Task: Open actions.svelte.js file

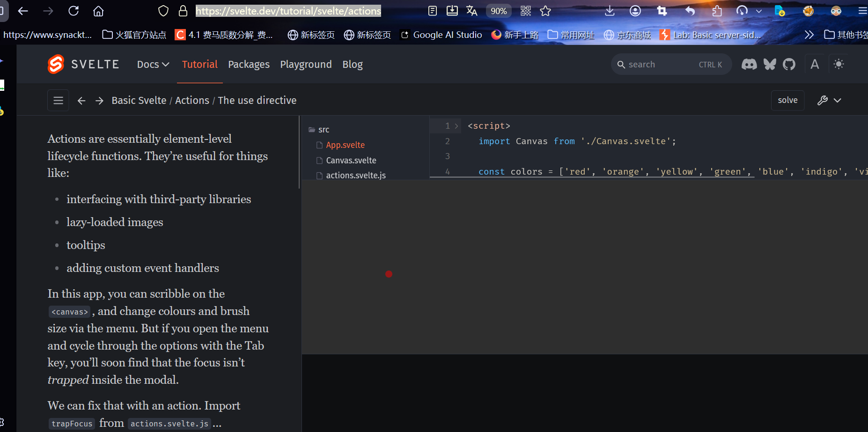Action: pos(355,176)
